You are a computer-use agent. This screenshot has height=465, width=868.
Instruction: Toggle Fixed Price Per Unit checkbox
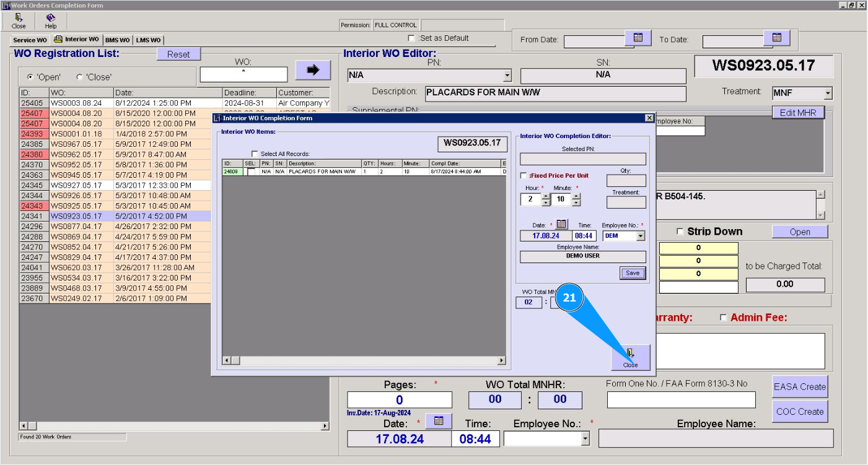(x=524, y=176)
